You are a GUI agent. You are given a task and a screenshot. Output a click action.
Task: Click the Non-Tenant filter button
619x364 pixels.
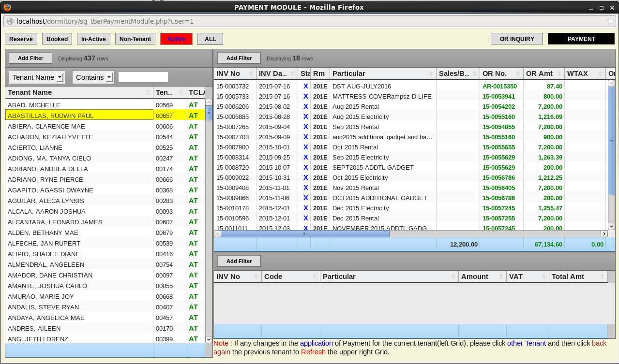(x=135, y=39)
